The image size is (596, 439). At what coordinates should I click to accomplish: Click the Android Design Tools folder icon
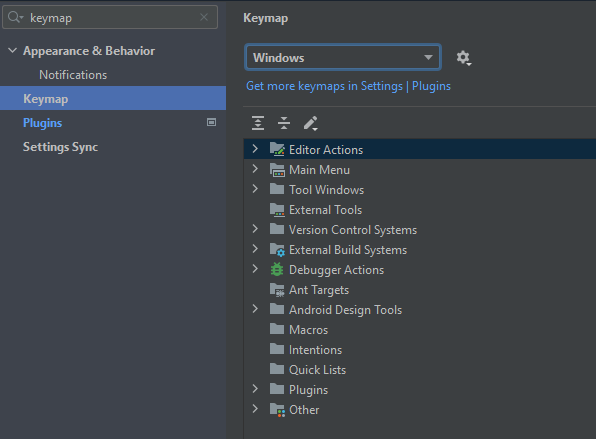tap(277, 309)
